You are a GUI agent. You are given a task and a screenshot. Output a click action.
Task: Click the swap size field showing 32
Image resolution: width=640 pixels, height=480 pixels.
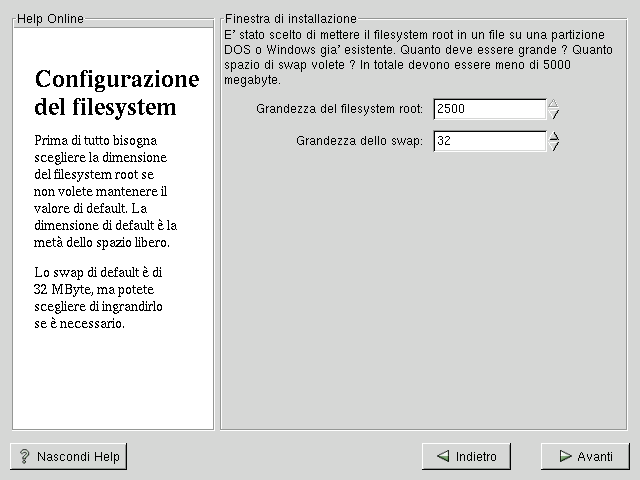pos(489,142)
